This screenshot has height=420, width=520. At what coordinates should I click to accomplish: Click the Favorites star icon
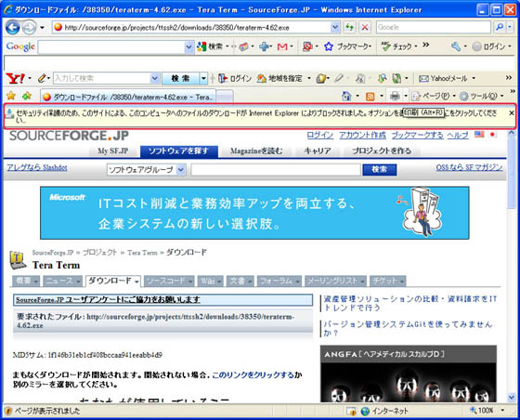point(11,96)
